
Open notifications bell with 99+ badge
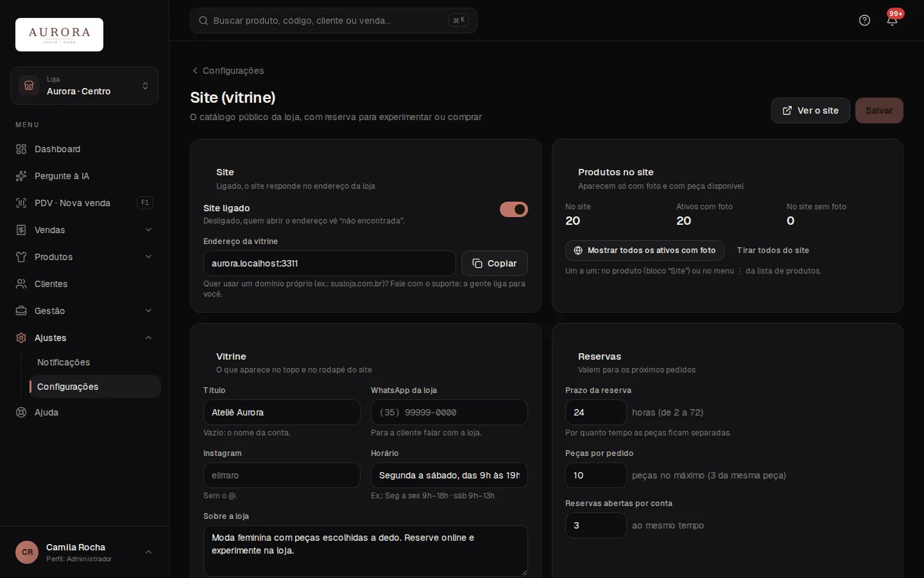click(892, 21)
